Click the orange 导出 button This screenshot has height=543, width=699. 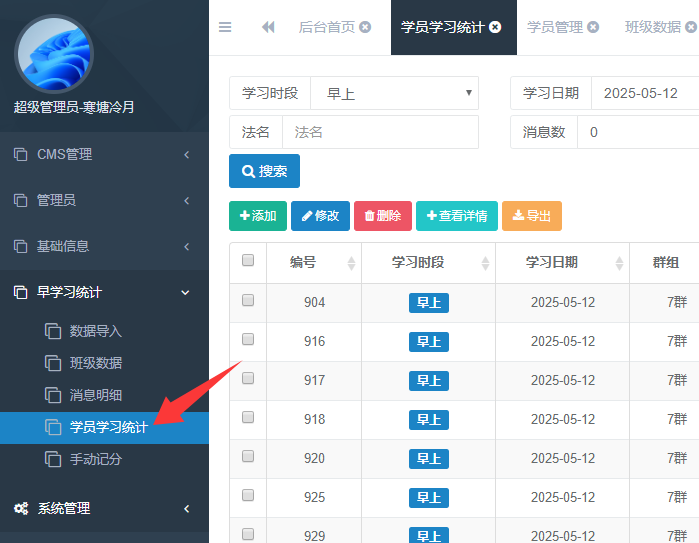pos(531,216)
